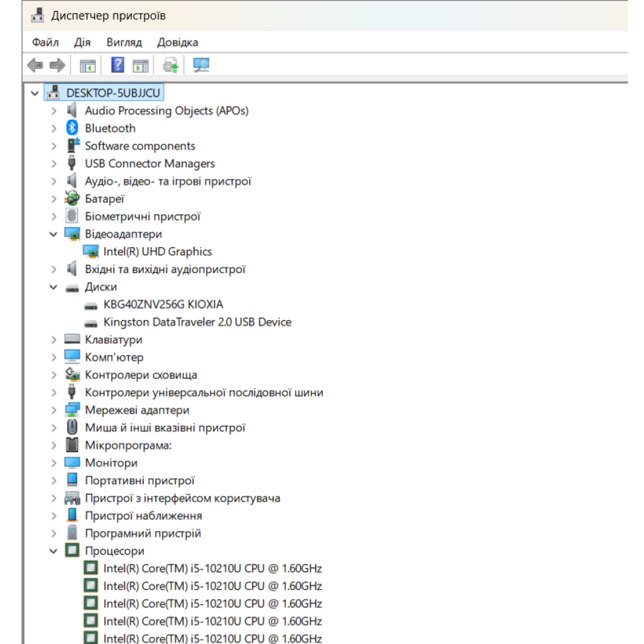The image size is (644, 644).
Task: Collapse the Диски category
Action: (53, 287)
